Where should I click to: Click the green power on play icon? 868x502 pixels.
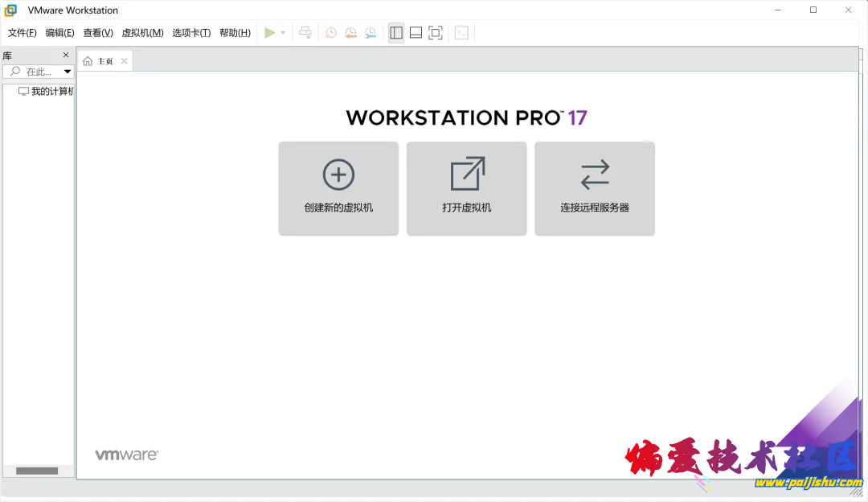pyautogui.click(x=270, y=33)
